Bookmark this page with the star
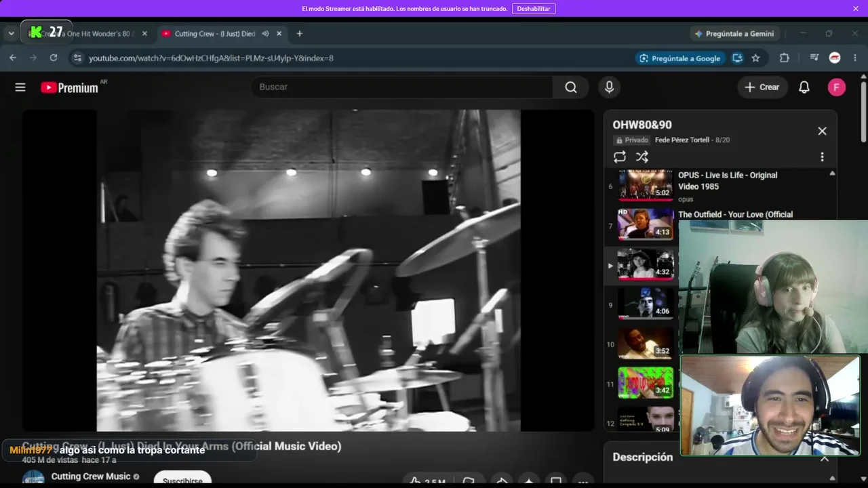 pos(755,58)
